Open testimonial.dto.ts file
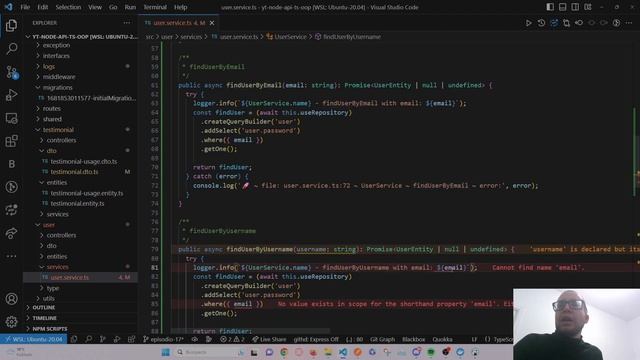Viewport: 640px width, 360px height. [74, 172]
